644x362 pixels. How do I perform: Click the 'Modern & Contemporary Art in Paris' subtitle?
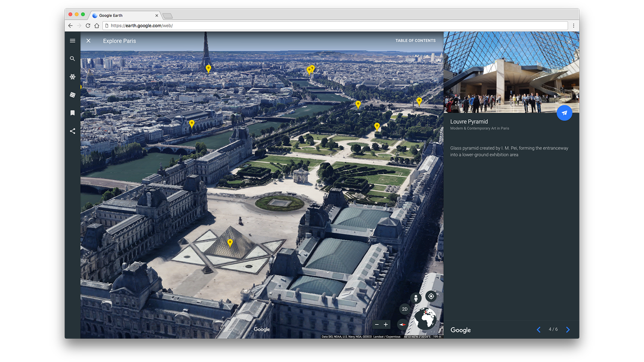pos(480,128)
